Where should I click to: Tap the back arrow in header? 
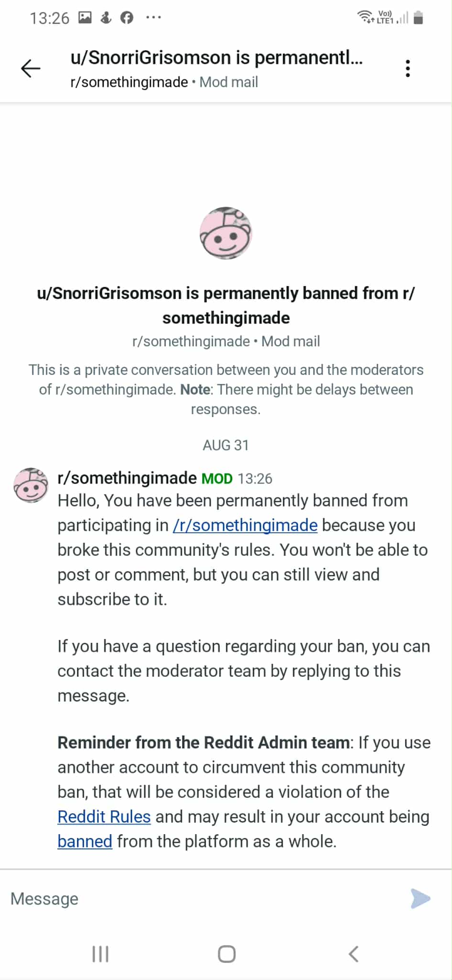click(x=31, y=68)
